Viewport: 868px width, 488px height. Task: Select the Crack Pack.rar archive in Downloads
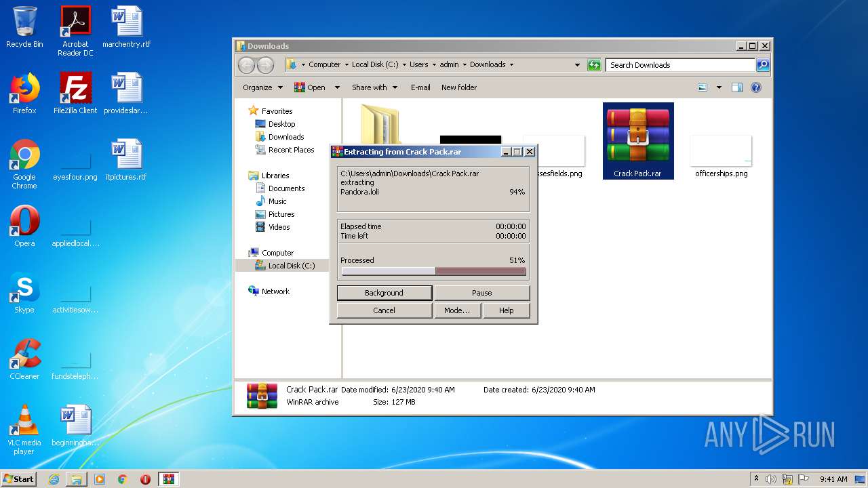pyautogui.click(x=638, y=141)
